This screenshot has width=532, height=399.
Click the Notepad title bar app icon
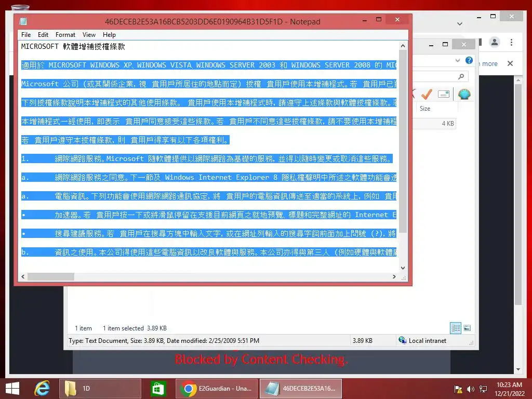pyautogui.click(x=23, y=21)
